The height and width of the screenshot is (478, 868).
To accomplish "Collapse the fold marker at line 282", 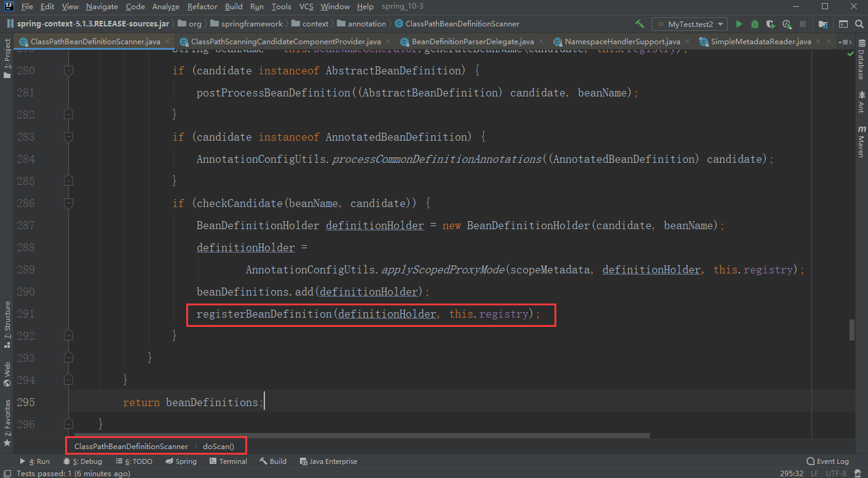I will click(68, 115).
